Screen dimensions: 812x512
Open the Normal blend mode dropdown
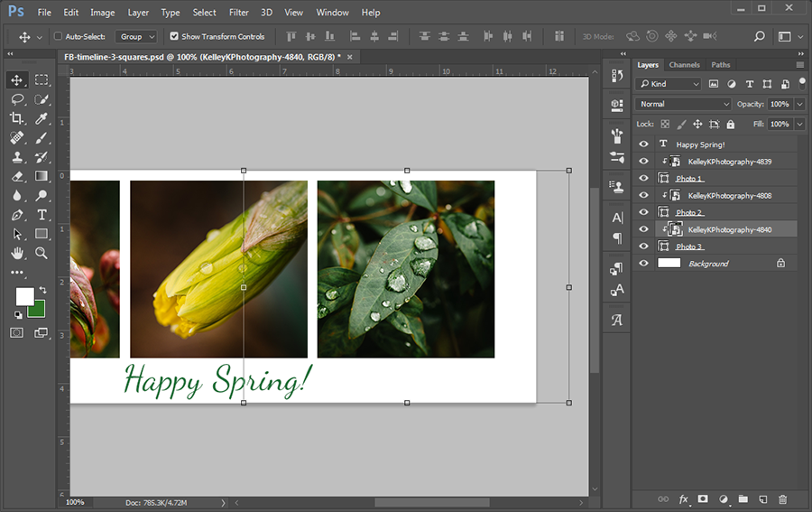click(683, 104)
